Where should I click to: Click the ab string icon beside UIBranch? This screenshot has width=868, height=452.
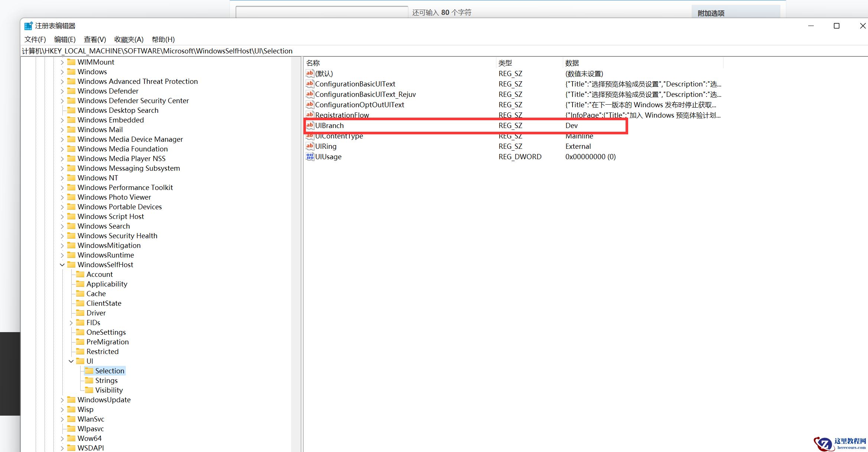[x=309, y=125]
